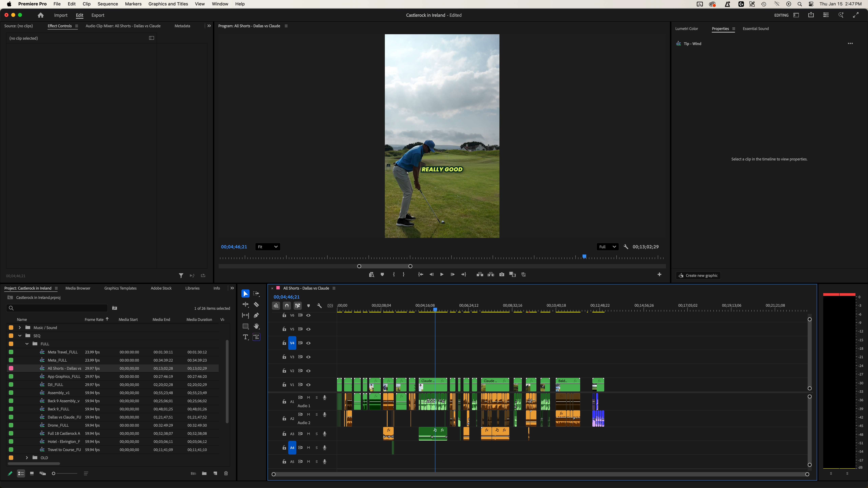The width and height of the screenshot is (868, 488).
Task: Open the Fit zoom level dropdown
Action: click(x=268, y=247)
